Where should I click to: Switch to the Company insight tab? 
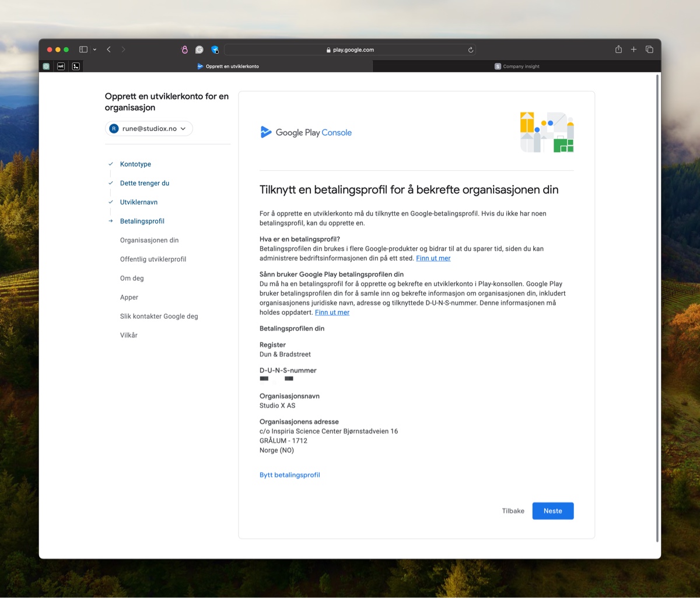[x=517, y=66]
